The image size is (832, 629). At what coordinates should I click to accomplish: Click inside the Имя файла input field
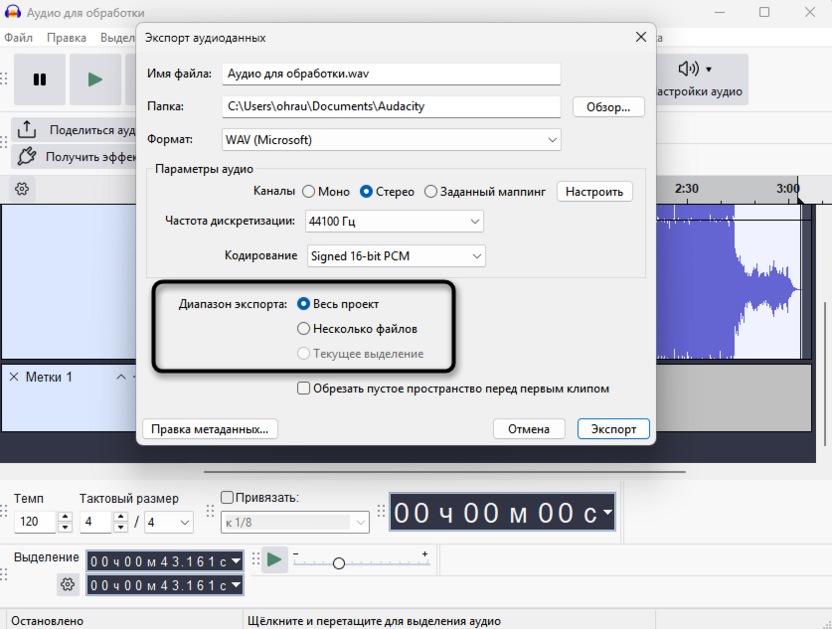coord(390,73)
